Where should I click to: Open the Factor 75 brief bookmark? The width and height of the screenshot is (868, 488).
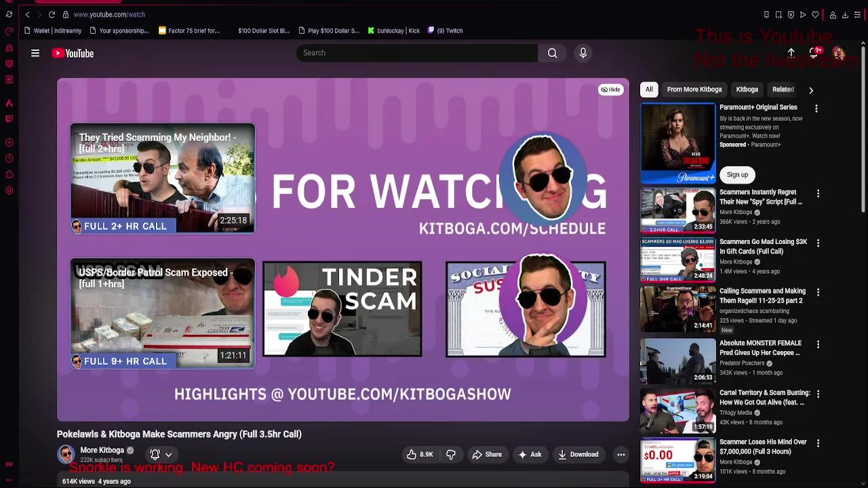coord(189,30)
